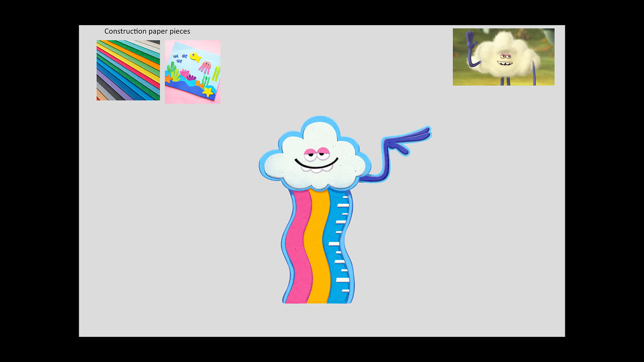
Task: Click the fluffy cloud character reference photo
Action: coord(503,57)
